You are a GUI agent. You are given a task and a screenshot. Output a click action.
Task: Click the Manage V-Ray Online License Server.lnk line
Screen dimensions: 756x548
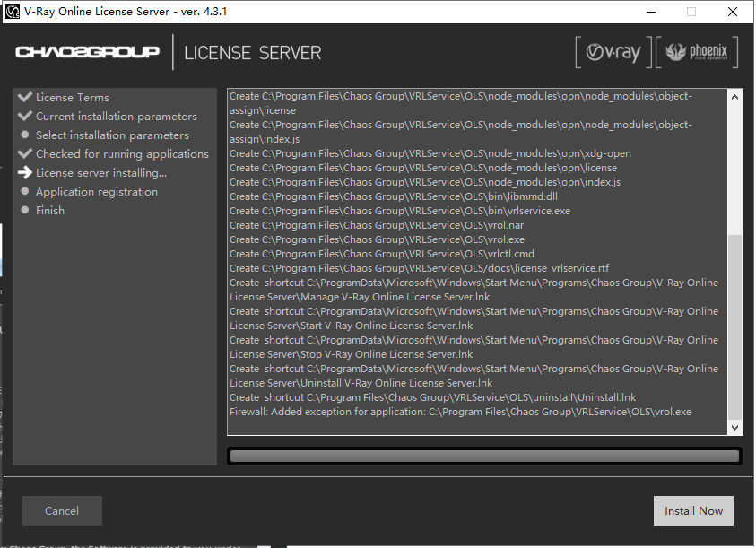pos(474,290)
